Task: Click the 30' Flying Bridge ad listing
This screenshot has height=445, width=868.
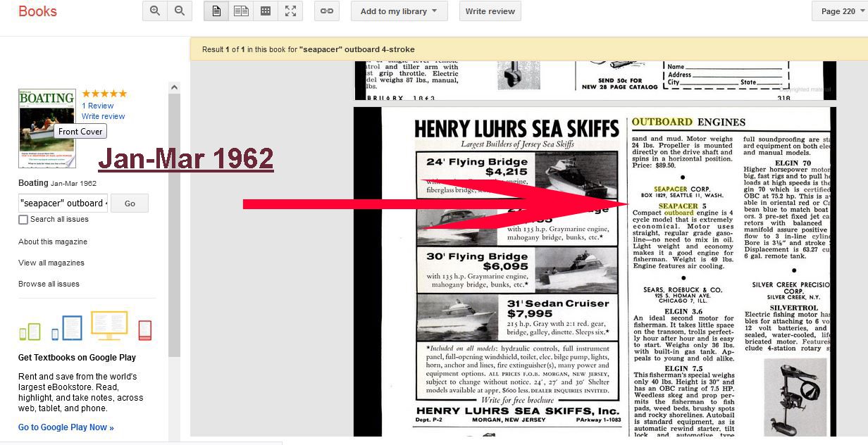Action: [x=518, y=269]
